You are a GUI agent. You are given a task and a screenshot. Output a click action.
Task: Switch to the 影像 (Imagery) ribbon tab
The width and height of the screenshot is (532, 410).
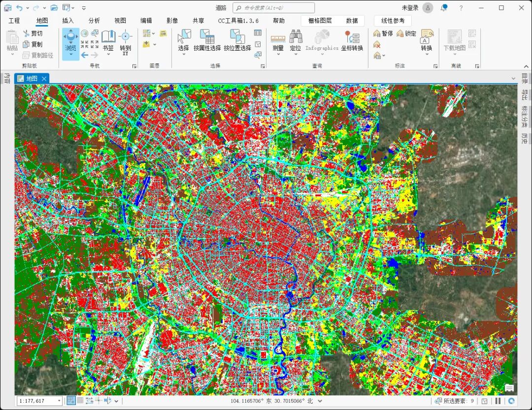tap(172, 21)
